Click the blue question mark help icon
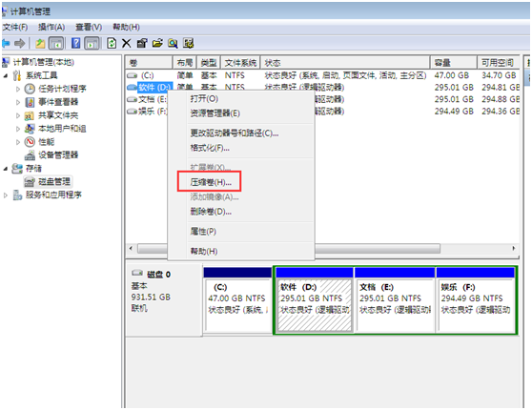This screenshot has height=410, width=532. point(76,43)
